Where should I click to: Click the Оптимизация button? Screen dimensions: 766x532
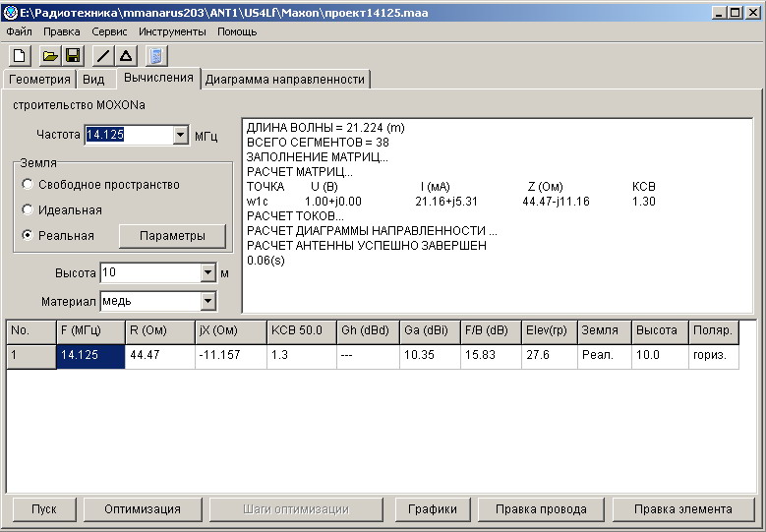(x=144, y=509)
